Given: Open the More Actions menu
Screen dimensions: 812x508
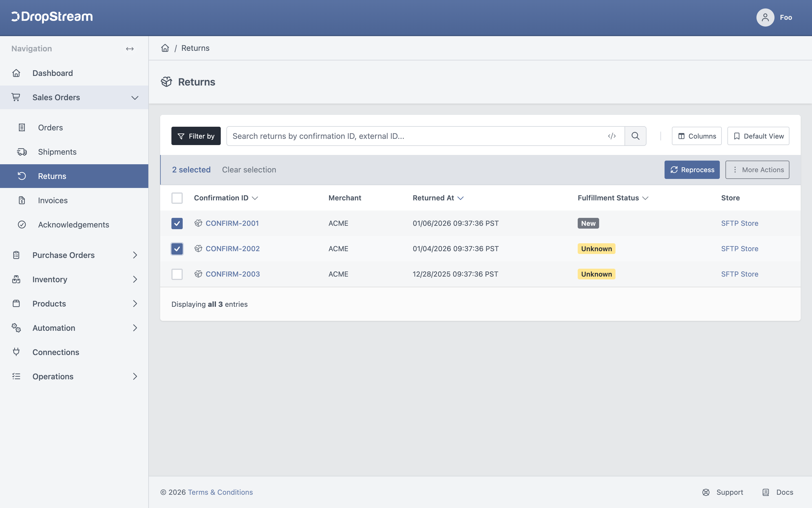Looking at the screenshot, I should click(x=757, y=170).
